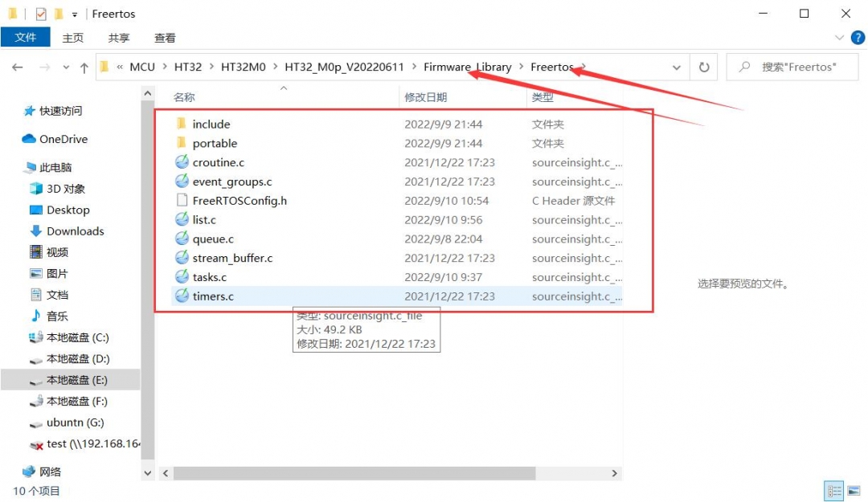868x502 pixels.
Task: Open the 主页 ribbon tab
Action: [73, 38]
